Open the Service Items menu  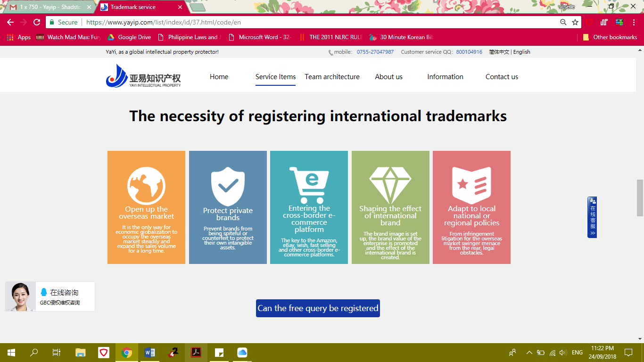pos(275,77)
